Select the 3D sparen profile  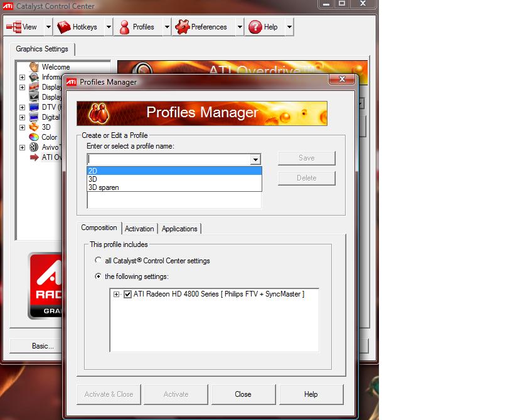174,187
